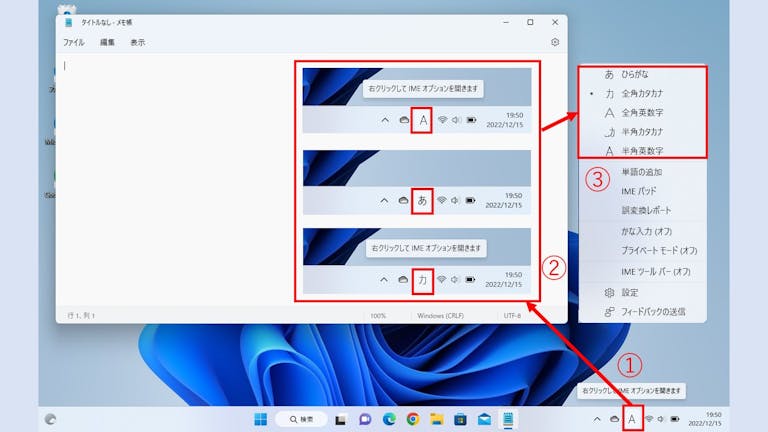The image size is (768, 432).
Task: Click the Windows (CRLF) status bar entry
Action: tap(440, 316)
